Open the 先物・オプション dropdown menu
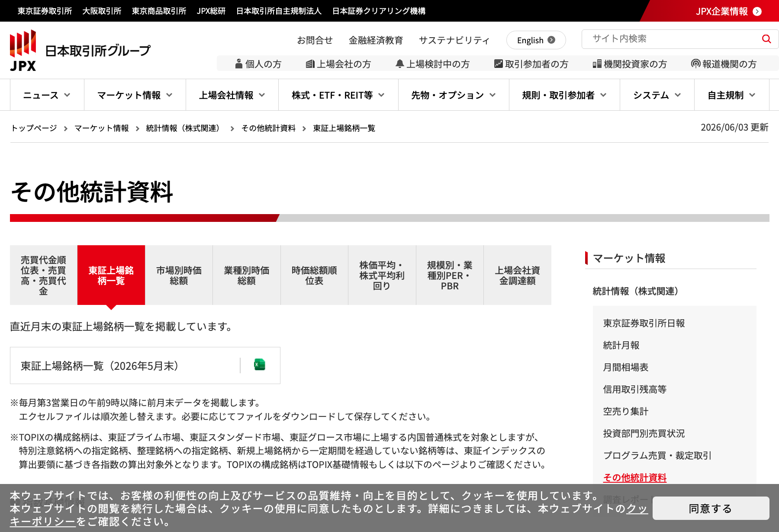 tap(454, 95)
